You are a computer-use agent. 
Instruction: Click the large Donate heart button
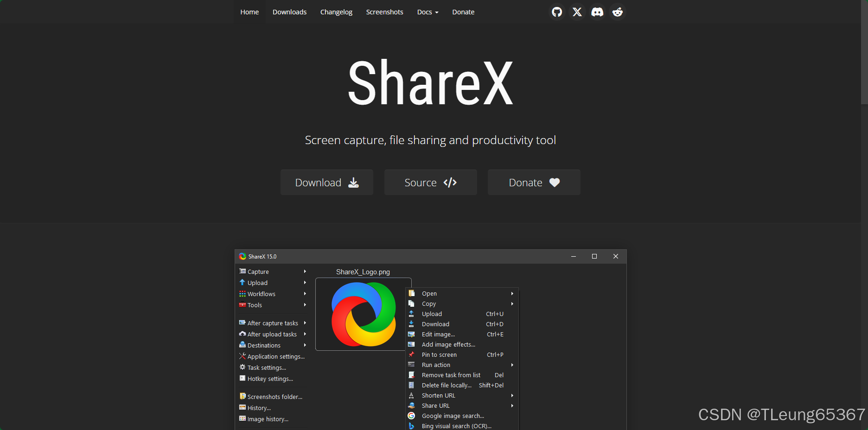534,183
